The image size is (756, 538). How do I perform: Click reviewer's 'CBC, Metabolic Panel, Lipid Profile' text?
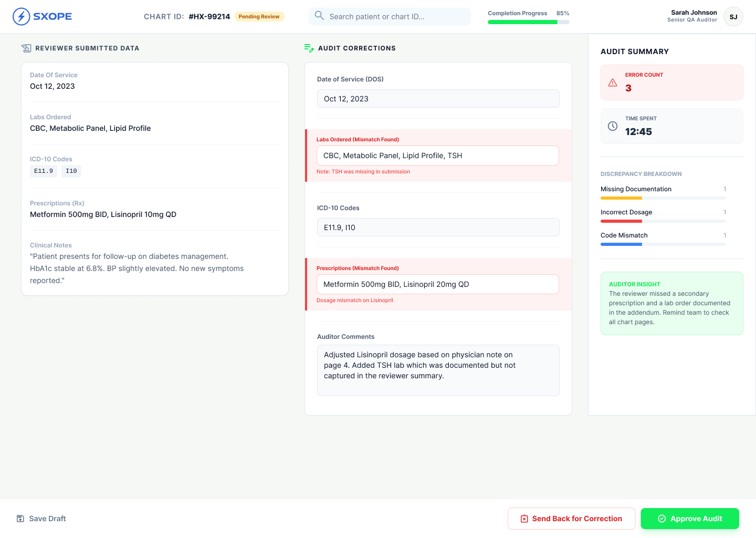point(90,128)
